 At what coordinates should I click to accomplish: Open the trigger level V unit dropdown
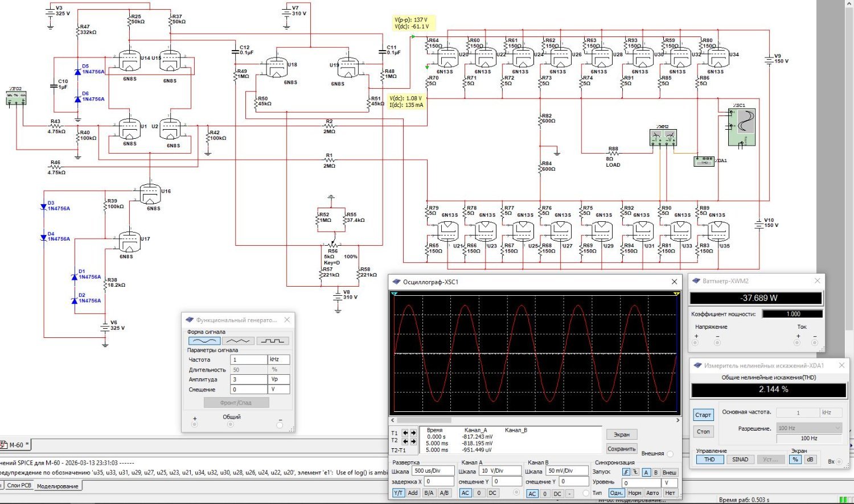[670, 483]
